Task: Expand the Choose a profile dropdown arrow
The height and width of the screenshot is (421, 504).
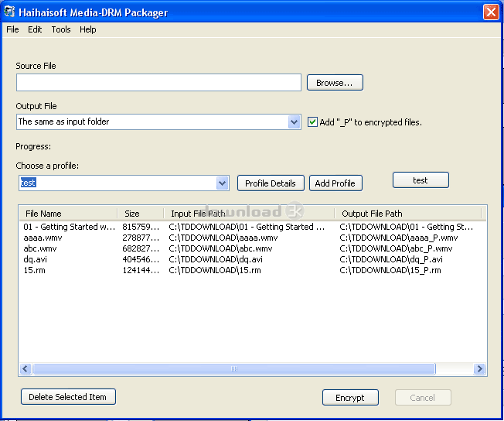Action: pyautogui.click(x=222, y=183)
